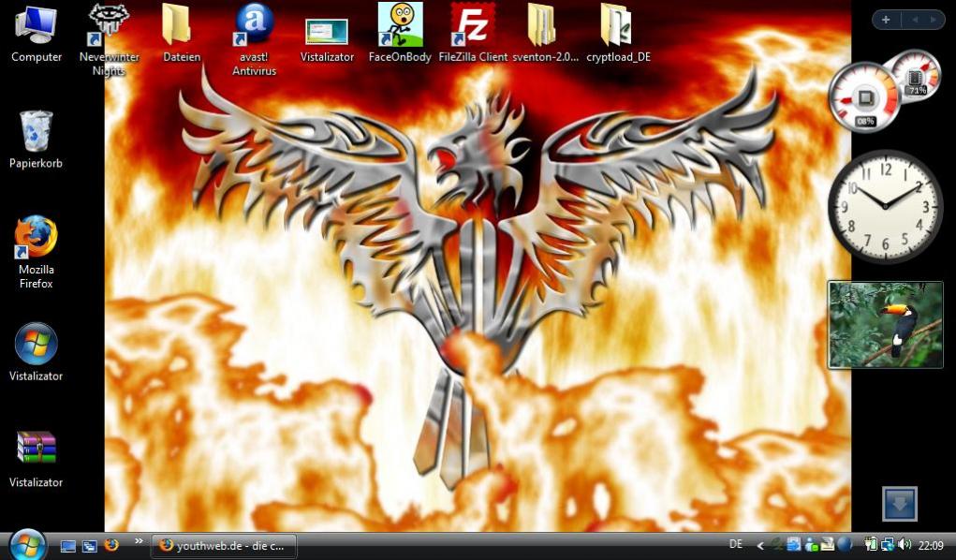Switch to the youthweb.de Firefox taskbar window
956x560 pixels.
click(225, 545)
